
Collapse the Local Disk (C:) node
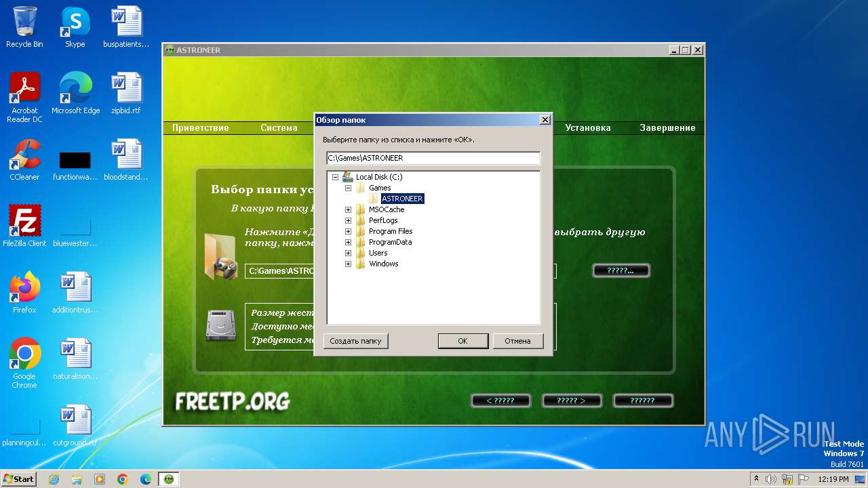335,177
